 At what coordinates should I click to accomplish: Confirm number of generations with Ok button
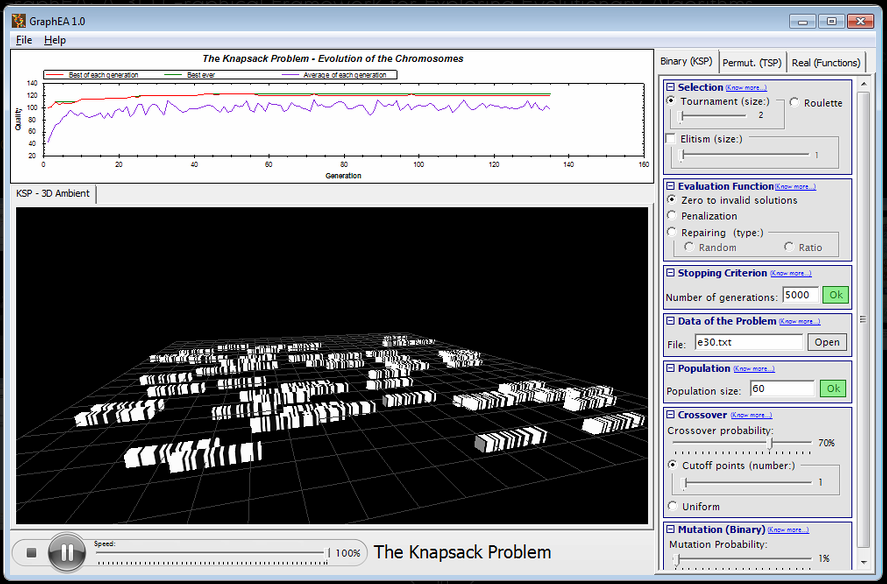click(x=834, y=295)
